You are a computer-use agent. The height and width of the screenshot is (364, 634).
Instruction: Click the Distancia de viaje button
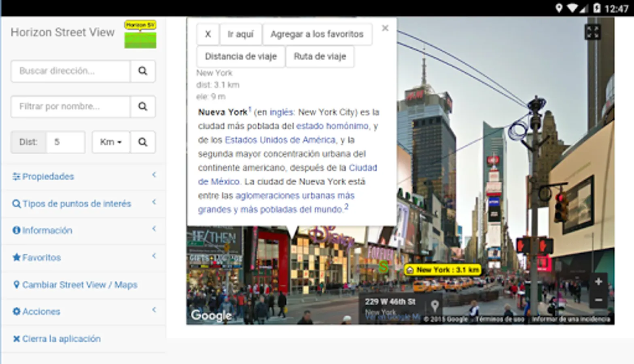pyautogui.click(x=241, y=57)
